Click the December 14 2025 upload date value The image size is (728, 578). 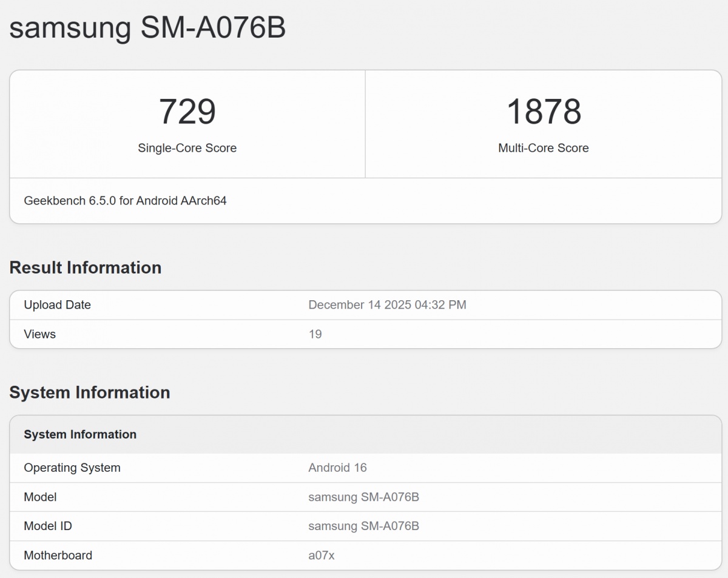tap(387, 305)
